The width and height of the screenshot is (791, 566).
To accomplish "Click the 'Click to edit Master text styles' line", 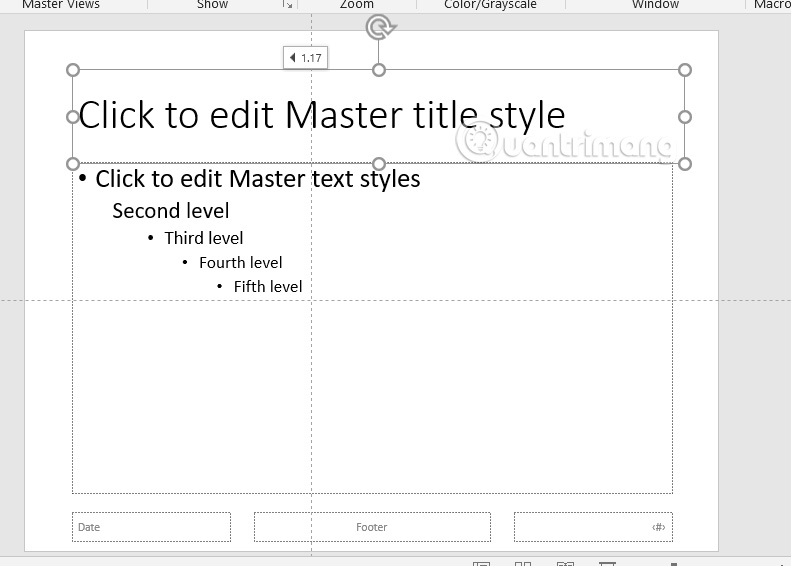I will 258,179.
